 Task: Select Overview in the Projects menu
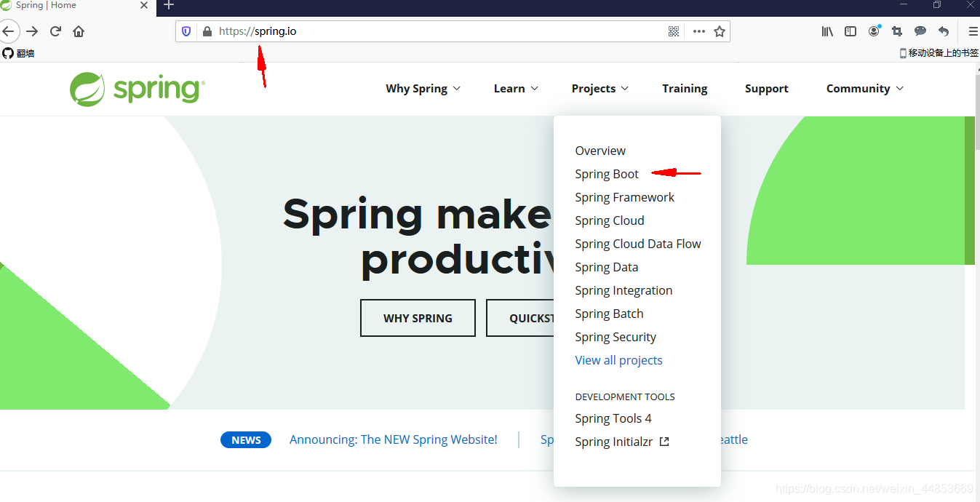pyautogui.click(x=600, y=151)
